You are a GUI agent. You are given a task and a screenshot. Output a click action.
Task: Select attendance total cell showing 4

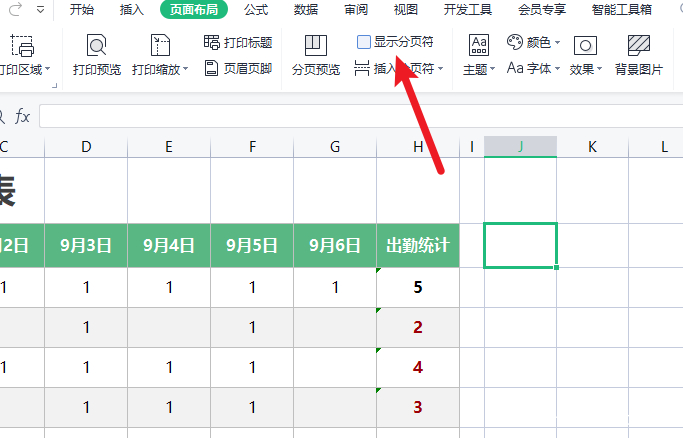[x=418, y=367]
